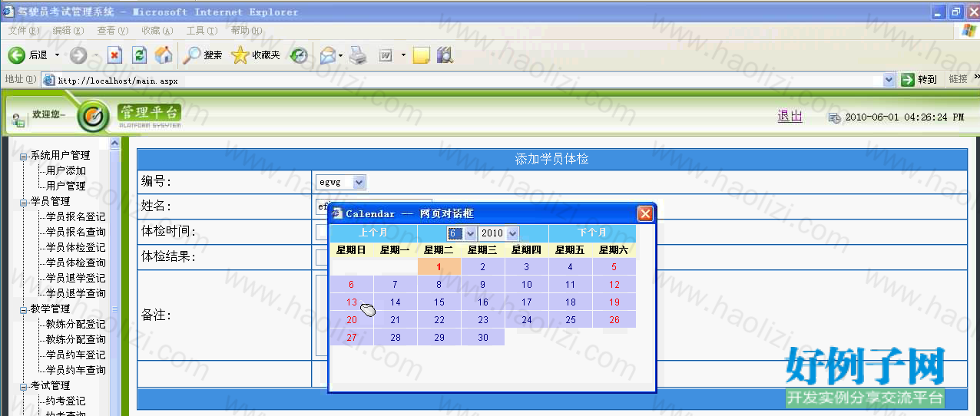Open the 工具 (Tools) menu
The height and width of the screenshot is (416, 980).
(x=201, y=31)
